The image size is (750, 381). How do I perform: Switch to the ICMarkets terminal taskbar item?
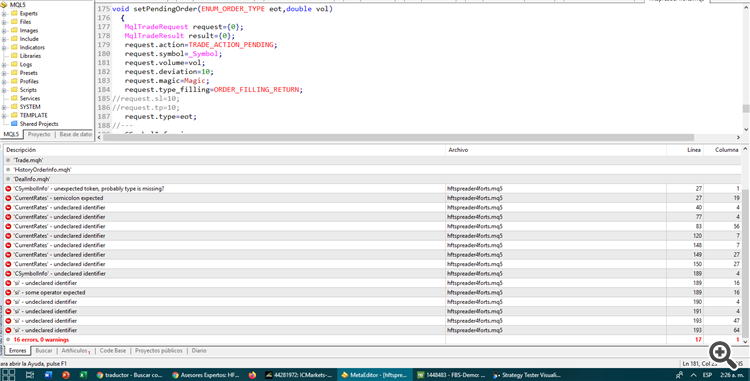point(299,375)
